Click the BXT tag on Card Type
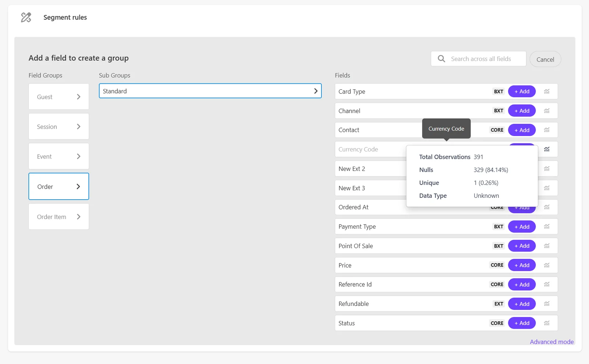589x364 pixels. [499, 92]
